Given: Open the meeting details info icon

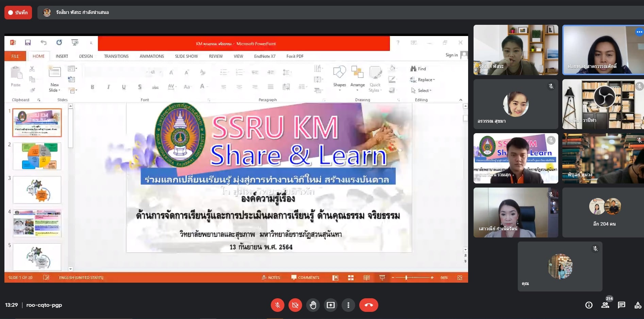Looking at the screenshot, I should [589, 305].
